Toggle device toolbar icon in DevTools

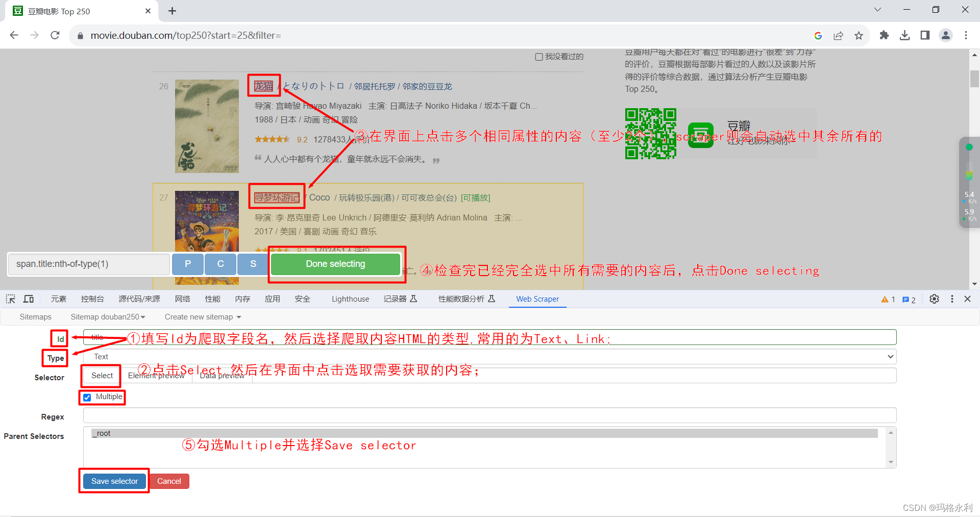(29, 299)
